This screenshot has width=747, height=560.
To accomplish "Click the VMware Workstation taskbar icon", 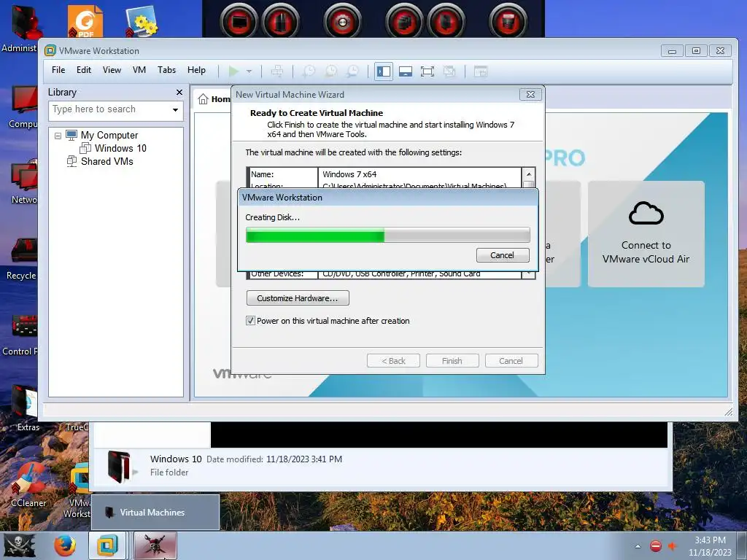I will [x=108, y=545].
